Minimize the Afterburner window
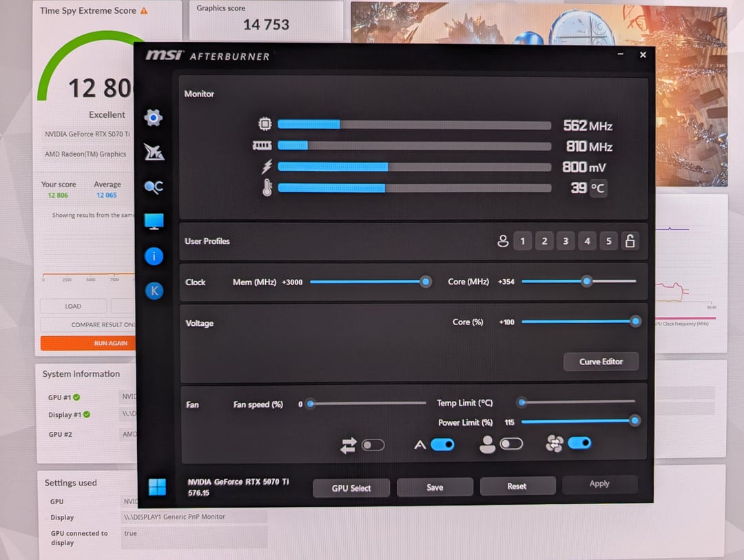The image size is (744, 560). point(620,54)
